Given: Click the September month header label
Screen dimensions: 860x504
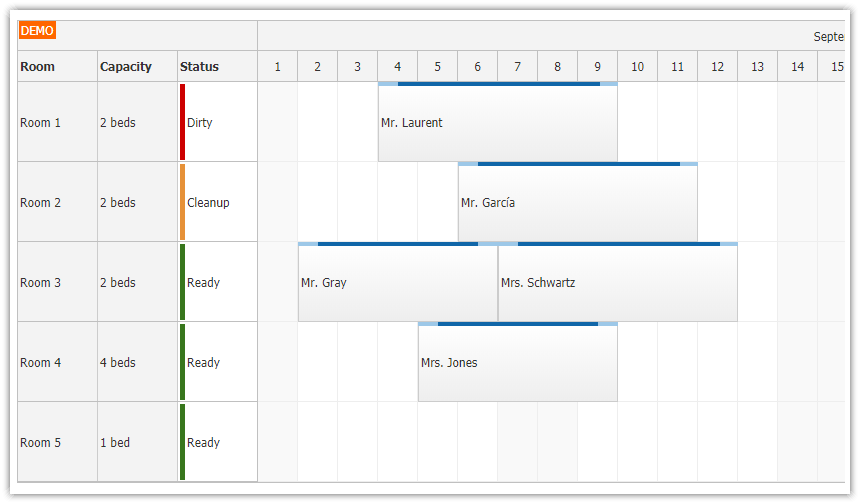Looking at the screenshot, I should 828,37.
